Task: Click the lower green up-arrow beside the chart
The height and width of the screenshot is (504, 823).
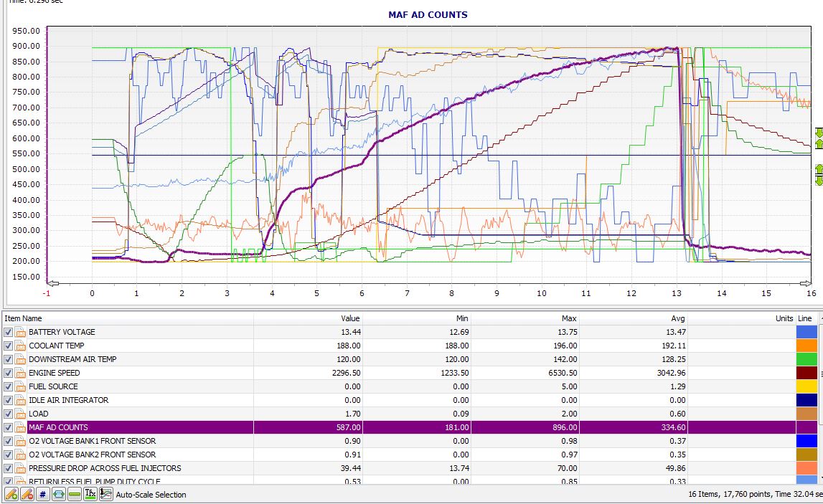Action: [819, 169]
